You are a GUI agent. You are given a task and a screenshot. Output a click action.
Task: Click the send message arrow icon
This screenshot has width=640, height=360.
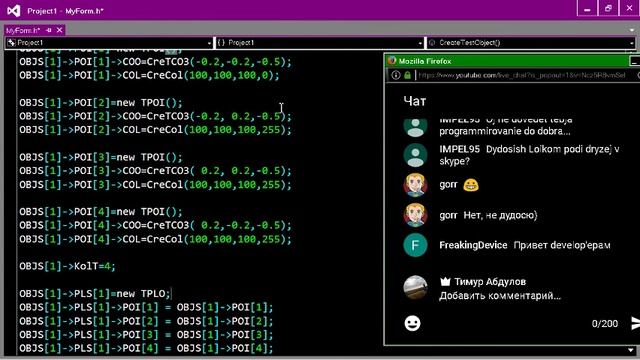[x=635, y=323]
